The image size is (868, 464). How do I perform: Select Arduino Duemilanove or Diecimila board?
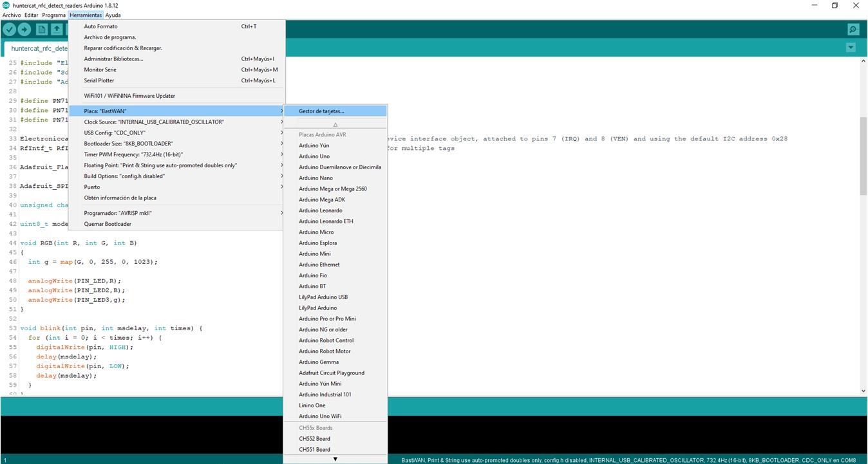335,167
